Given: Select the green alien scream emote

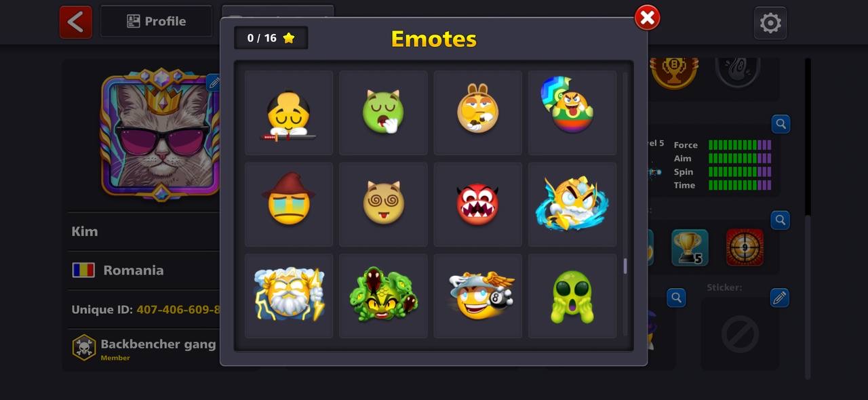Looking at the screenshot, I should coord(572,296).
